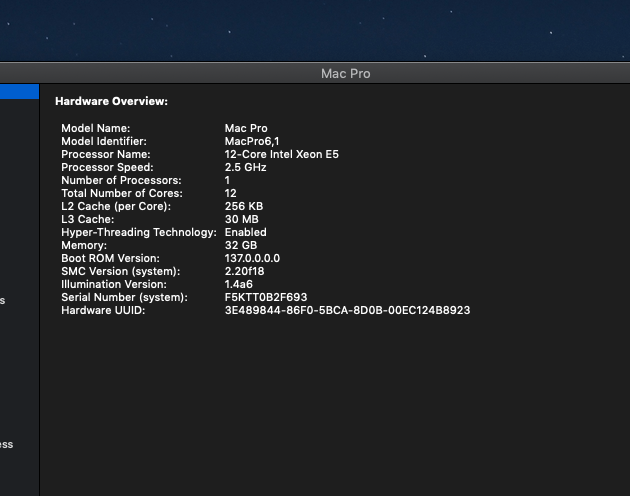Select the 2.5 GHz value

[245, 167]
